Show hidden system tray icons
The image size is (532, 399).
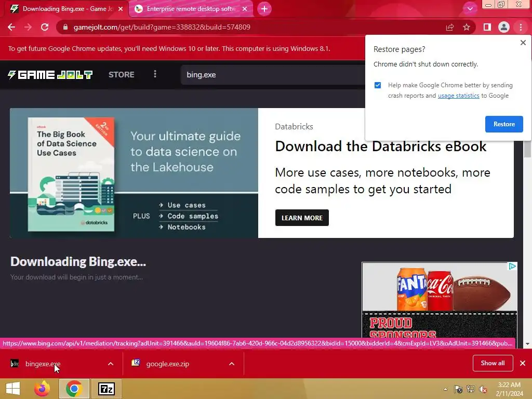point(445,390)
